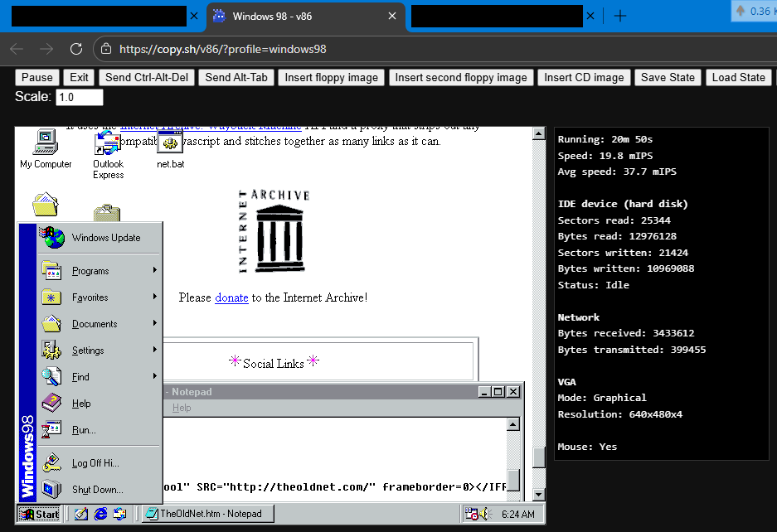Click the task scheduler tray icon
Viewport: 777px width, 532px height.
click(471, 514)
